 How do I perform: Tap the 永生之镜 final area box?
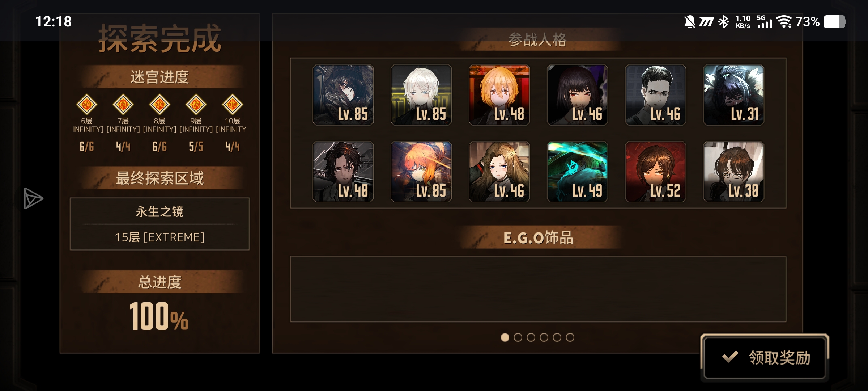click(159, 224)
